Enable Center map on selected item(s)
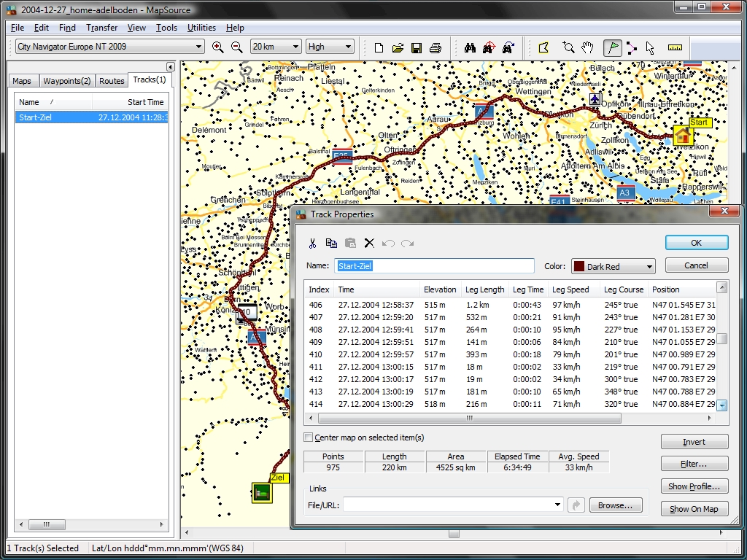 coord(309,437)
